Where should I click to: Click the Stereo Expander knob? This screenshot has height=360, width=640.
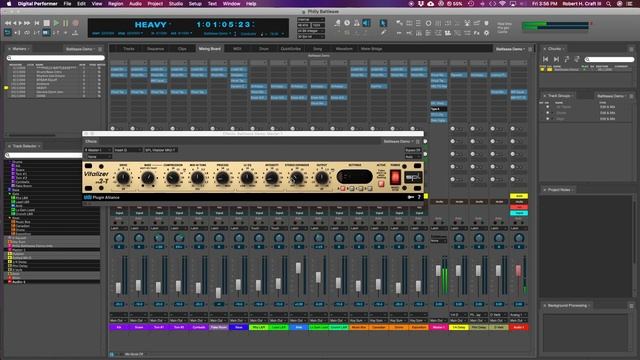297,178
